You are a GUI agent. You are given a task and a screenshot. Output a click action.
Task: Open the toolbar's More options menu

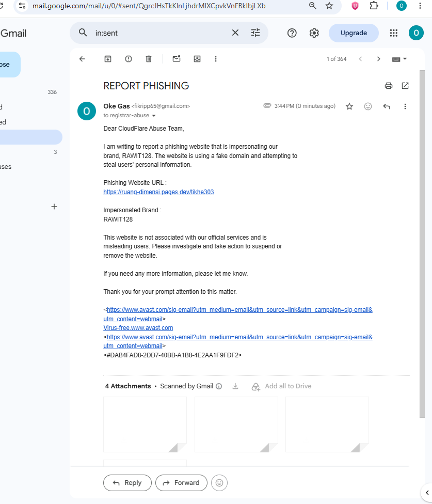(216, 59)
